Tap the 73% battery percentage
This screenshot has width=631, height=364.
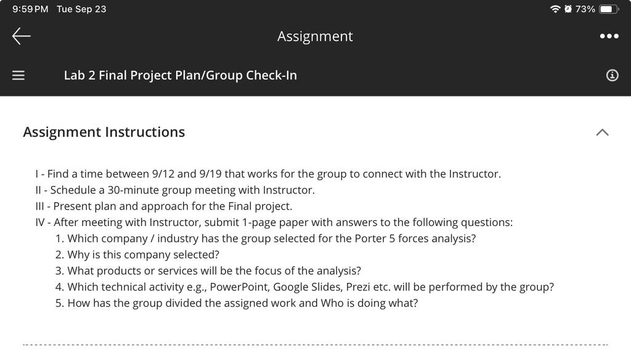point(585,9)
